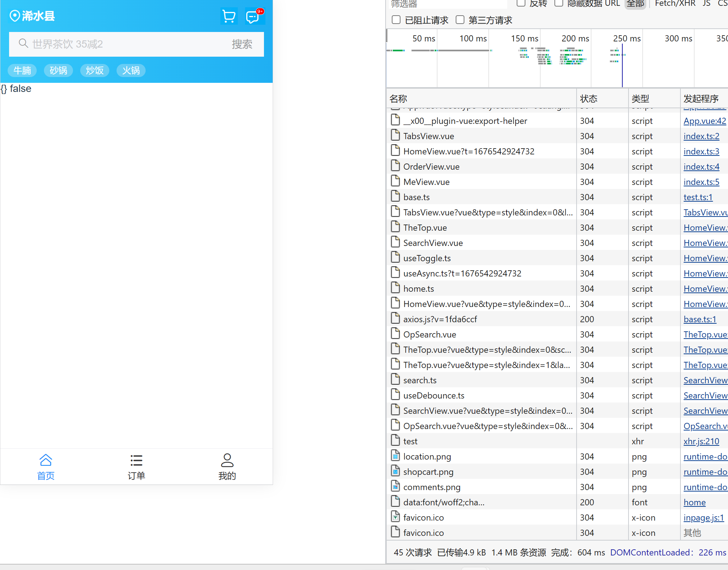Click the blue marker line in timeline
728x570 pixels.
622,65
